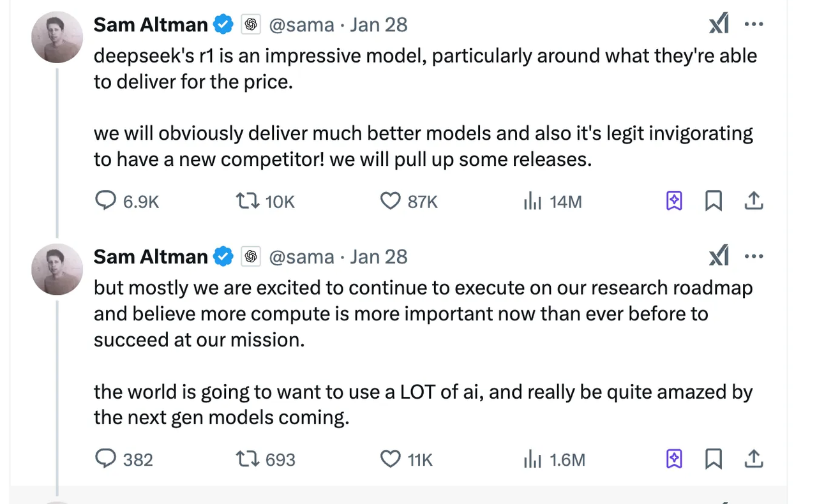
Task: Like the deepseek r1 tweet
Action: [390, 202]
